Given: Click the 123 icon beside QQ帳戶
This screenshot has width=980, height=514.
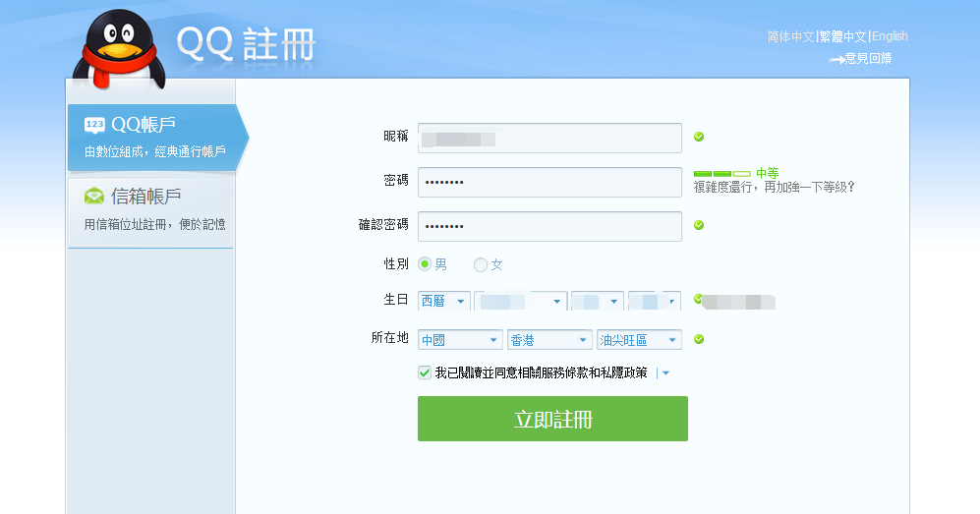Looking at the screenshot, I should click(94, 125).
